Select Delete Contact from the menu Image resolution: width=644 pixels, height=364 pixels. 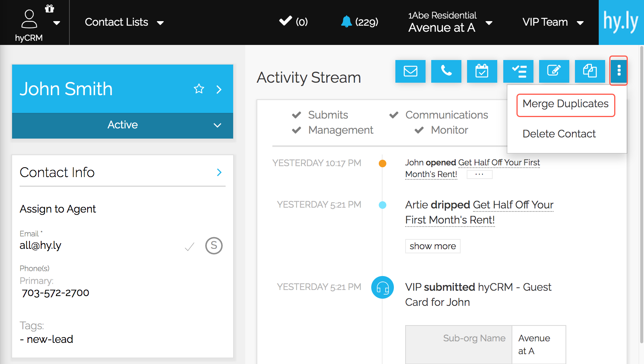559,134
